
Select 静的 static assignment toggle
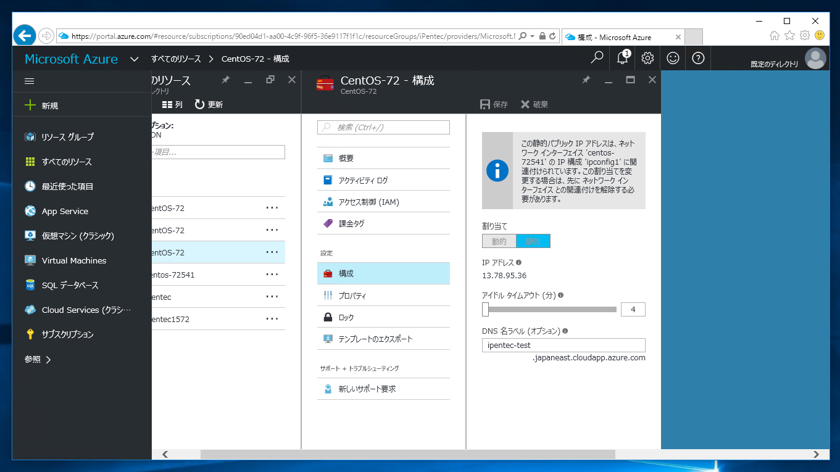[x=533, y=241]
